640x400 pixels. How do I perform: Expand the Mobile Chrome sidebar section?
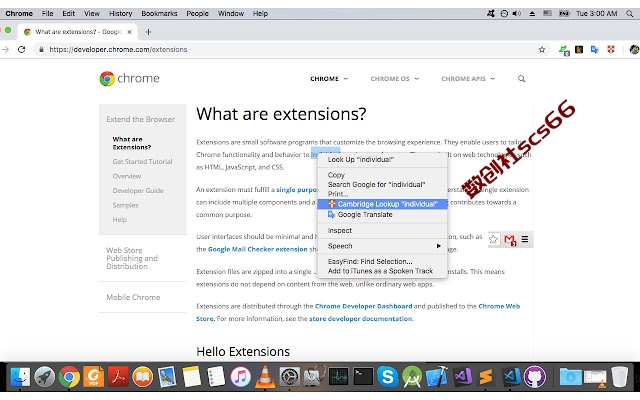coord(133,298)
